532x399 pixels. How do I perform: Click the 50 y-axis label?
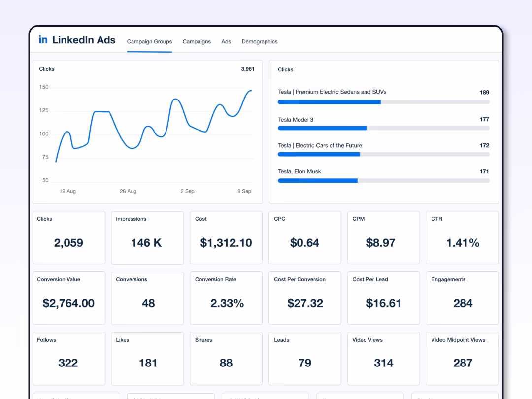tap(45, 180)
